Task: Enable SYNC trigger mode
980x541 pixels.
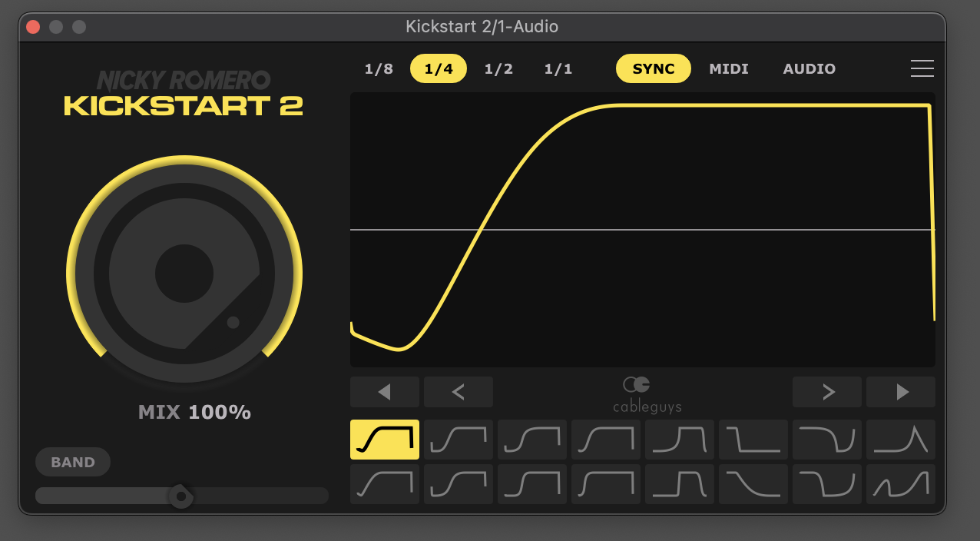Action: click(x=654, y=69)
